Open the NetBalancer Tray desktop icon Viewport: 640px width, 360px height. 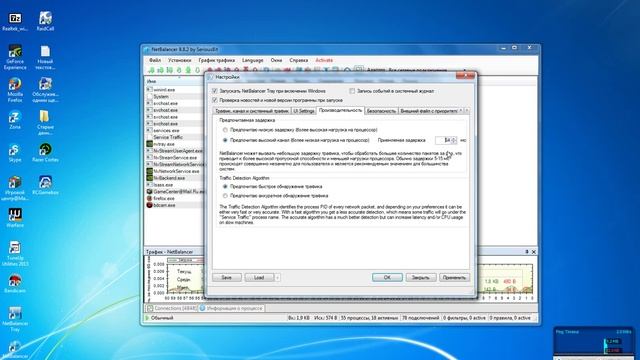pyautogui.click(x=15, y=318)
